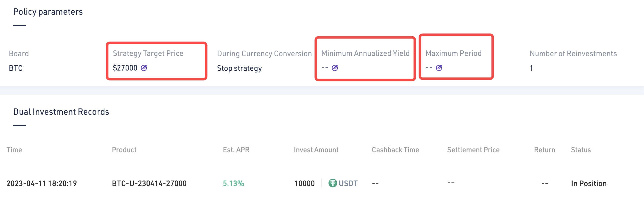This screenshot has width=644, height=224.
Task: Edit the Maximum Period pencil icon
Action: (x=439, y=68)
